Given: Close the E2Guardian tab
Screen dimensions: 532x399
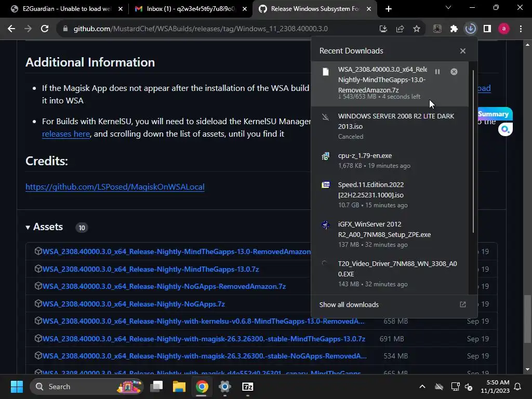Looking at the screenshot, I should 121,9.
